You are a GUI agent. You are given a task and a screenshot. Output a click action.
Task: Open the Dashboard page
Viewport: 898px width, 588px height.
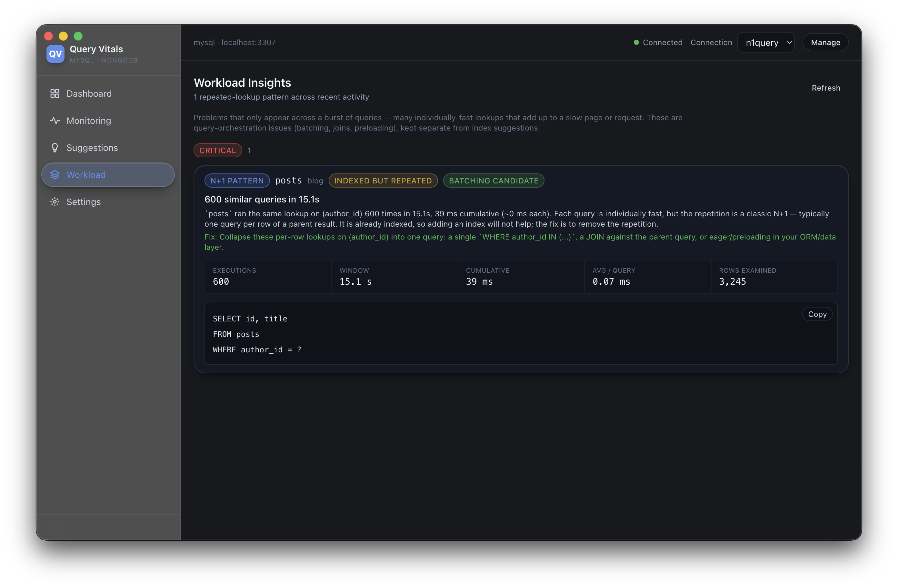coord(108,93)
